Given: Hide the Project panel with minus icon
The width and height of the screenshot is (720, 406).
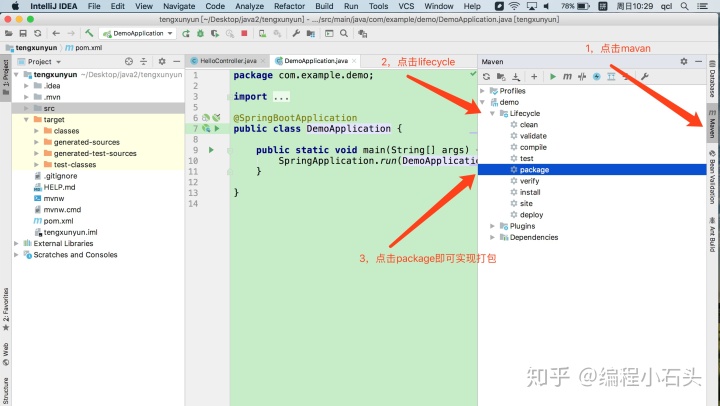Looking at the screenshot, I should [177, 62].
